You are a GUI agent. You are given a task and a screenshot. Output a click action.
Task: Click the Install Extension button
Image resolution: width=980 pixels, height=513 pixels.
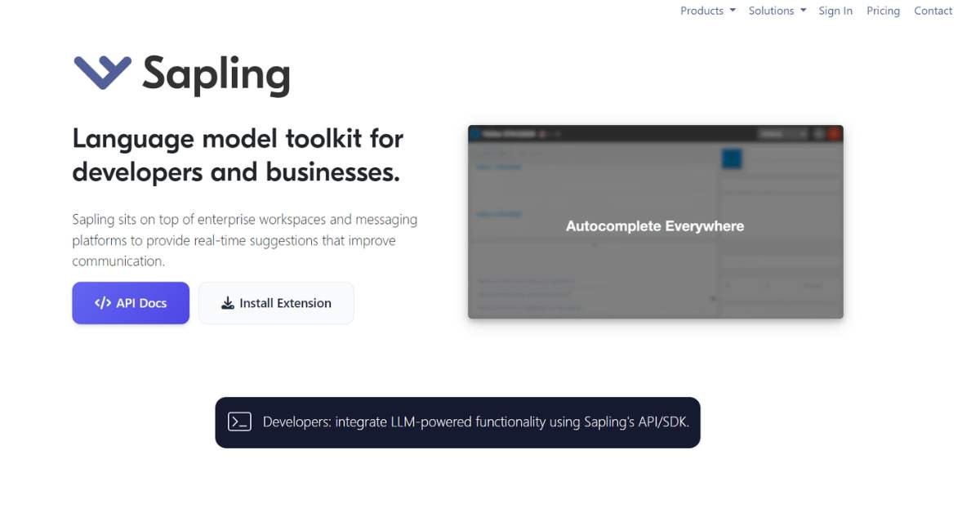(276, 303)
